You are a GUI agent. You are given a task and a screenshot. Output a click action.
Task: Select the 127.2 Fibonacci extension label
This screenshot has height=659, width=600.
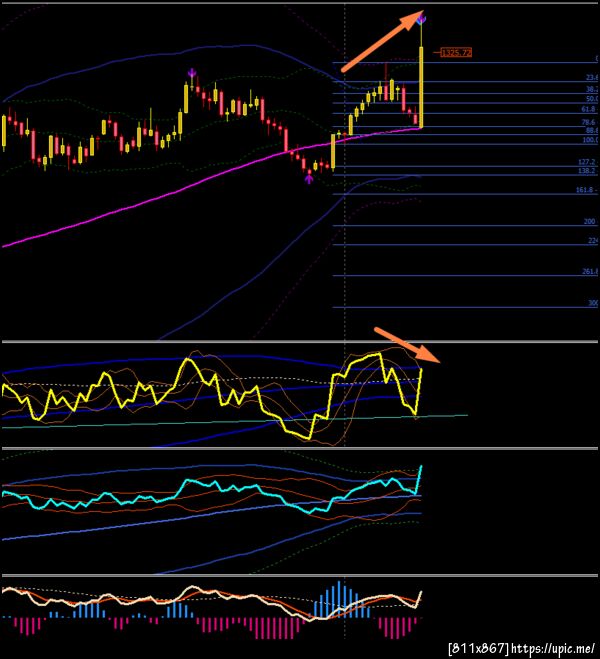(x=588, y=162)
